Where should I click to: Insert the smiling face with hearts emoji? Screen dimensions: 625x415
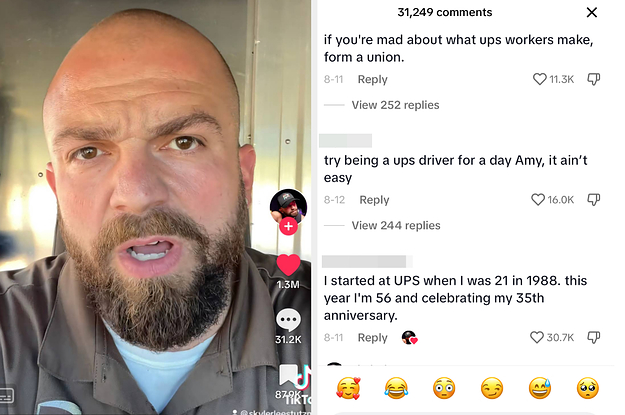pyautogui.click(x=348, y=388)
